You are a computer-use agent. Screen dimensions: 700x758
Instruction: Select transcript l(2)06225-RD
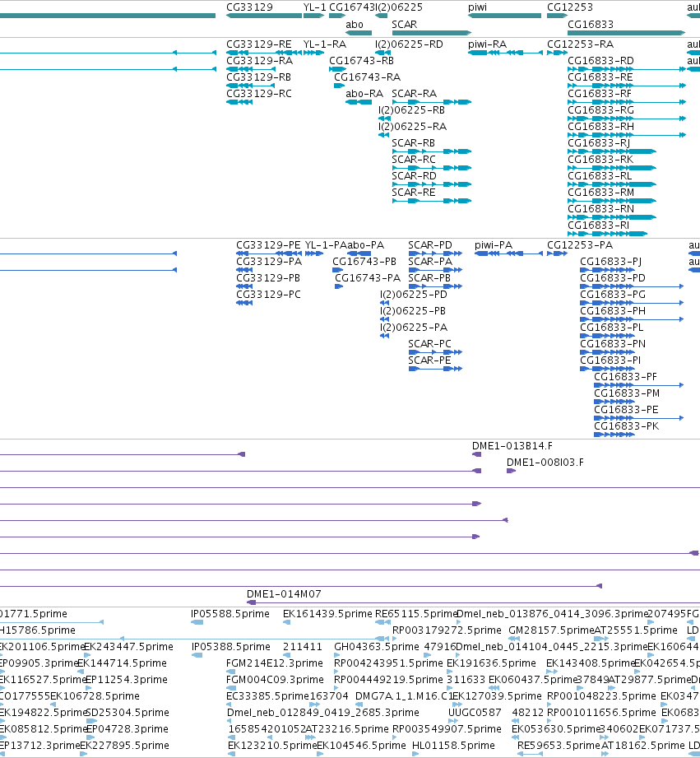tap(409, 44)
